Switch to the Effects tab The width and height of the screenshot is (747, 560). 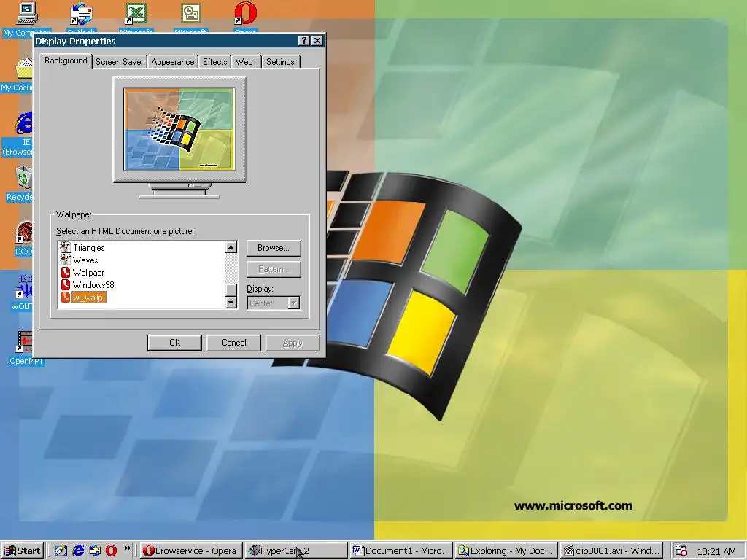[215, 62]
